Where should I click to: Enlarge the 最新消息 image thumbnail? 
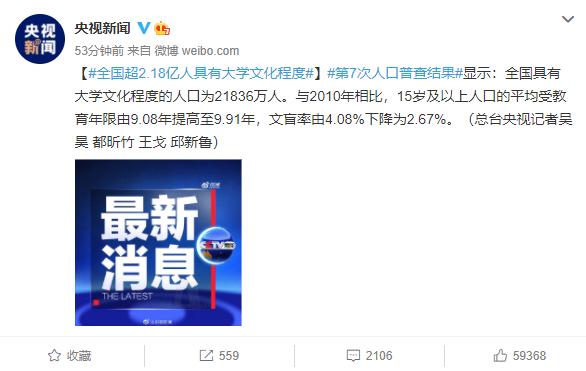[x=158, y=242]
